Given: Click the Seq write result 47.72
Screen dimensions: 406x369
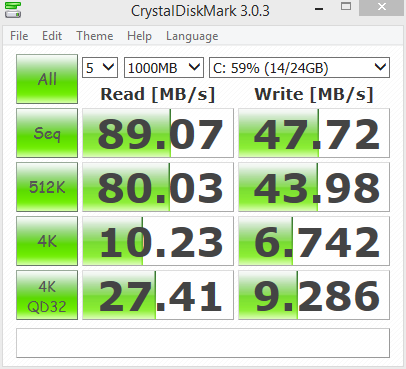Looking at the screenshot, I should pos(314,133).
